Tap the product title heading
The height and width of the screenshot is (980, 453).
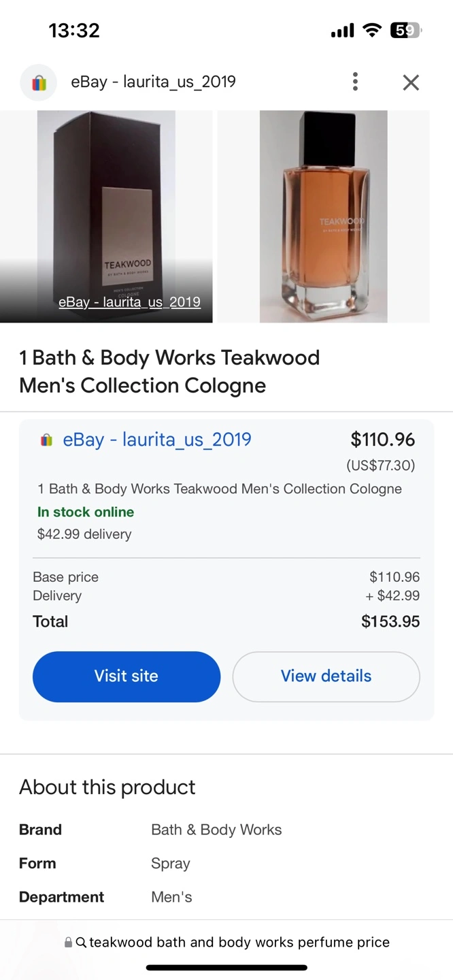(169, 371)
